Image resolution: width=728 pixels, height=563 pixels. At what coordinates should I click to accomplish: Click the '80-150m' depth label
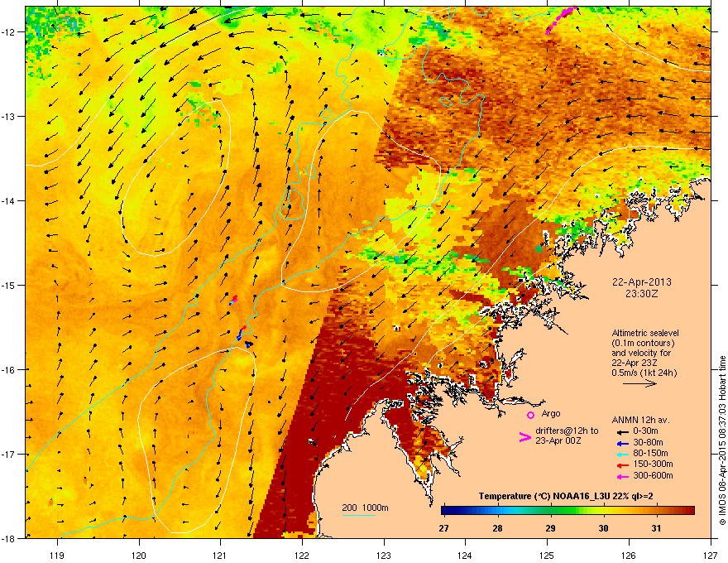tap(650, 453)
